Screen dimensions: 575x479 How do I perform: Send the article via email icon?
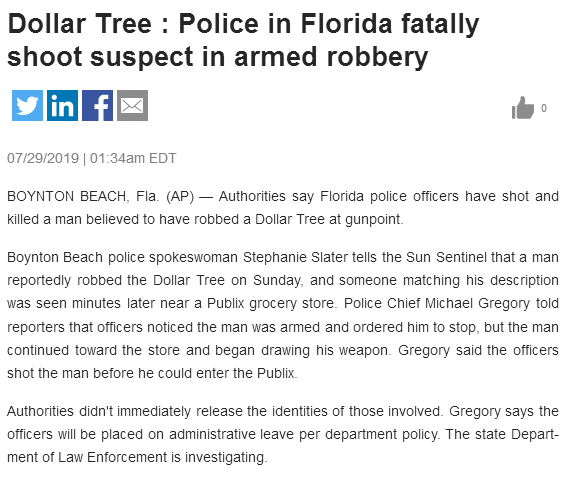point(132,106)
